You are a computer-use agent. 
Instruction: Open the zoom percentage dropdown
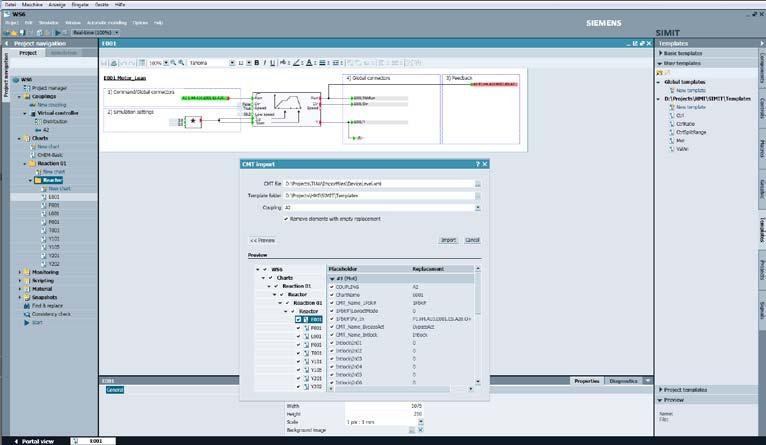(x=166, y=63)
